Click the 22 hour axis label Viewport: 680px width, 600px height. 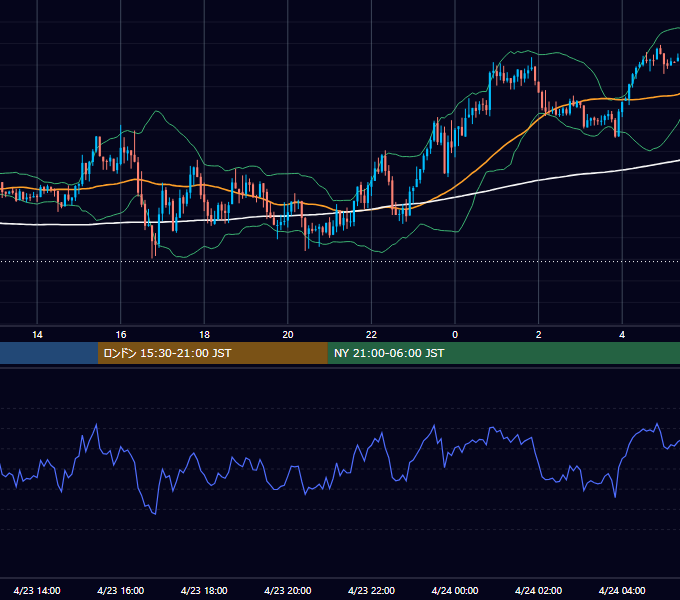point(371,335)
